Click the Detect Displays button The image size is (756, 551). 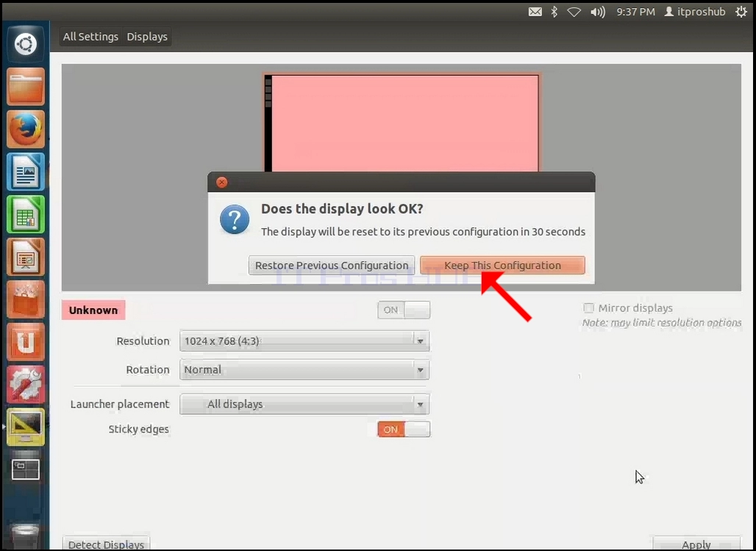coord(106,544)
